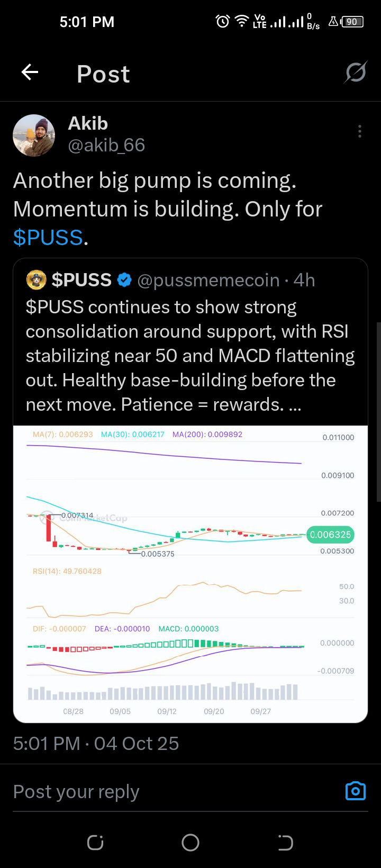Tap the back arrow icon
381x868 pixels.
point(30,73)
